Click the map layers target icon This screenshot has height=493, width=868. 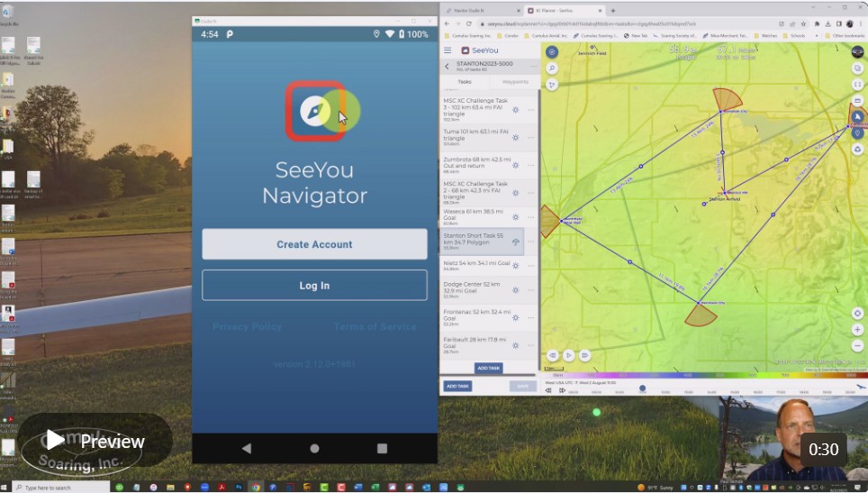[x=552, y=52]
